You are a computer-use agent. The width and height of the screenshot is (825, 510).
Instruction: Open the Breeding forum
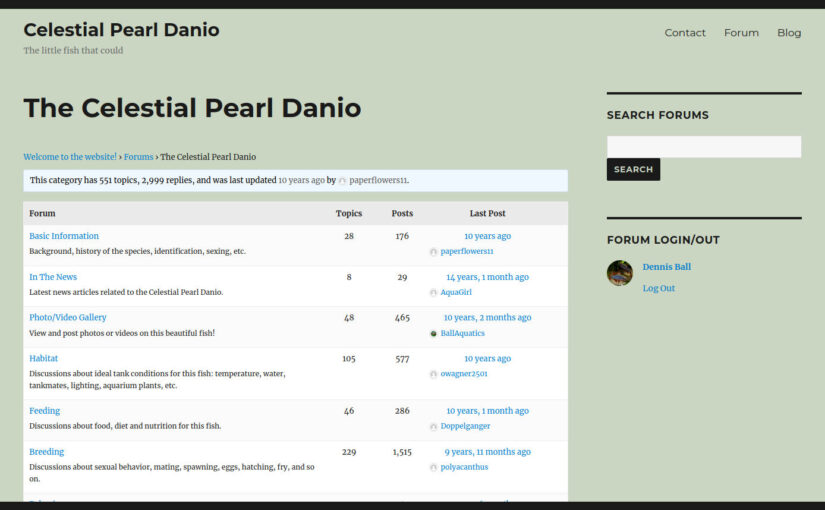(x=46, y=452)
